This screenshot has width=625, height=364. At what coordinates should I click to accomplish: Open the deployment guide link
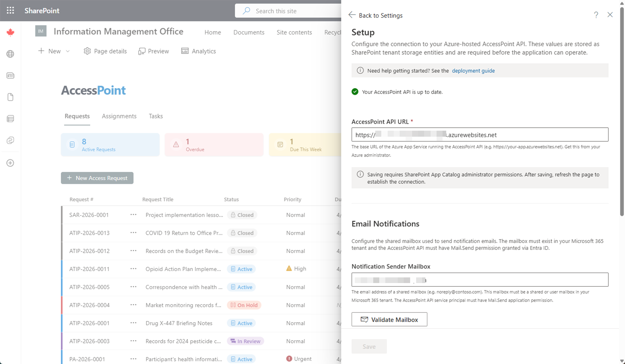(x=473, y=71)
